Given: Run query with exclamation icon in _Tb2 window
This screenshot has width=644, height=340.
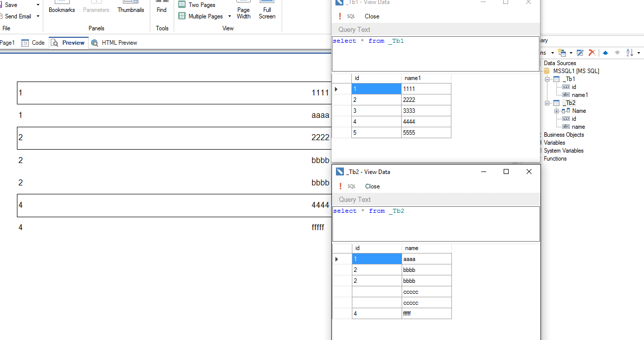Looking at the screenshot, I should (340, 186).
